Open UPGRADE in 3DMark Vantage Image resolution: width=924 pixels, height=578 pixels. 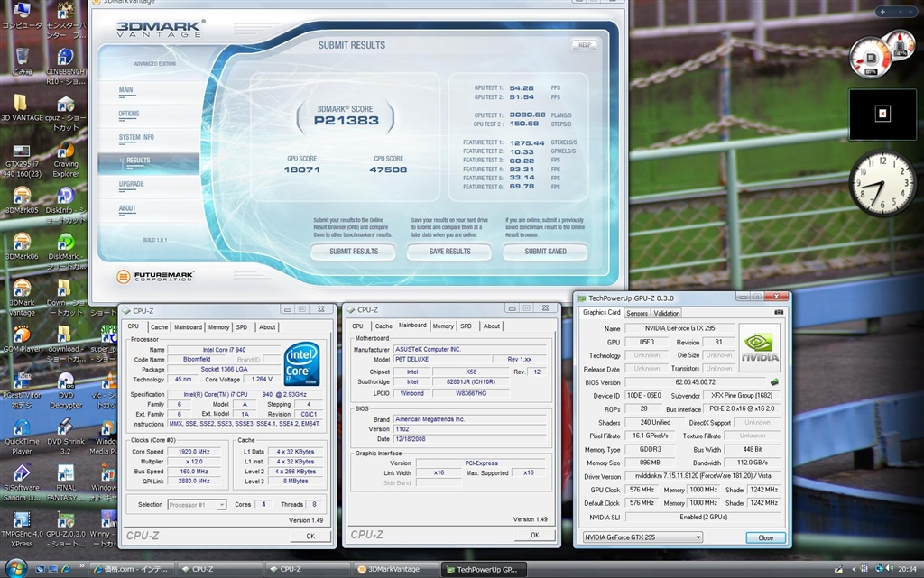tap(132, 185)
